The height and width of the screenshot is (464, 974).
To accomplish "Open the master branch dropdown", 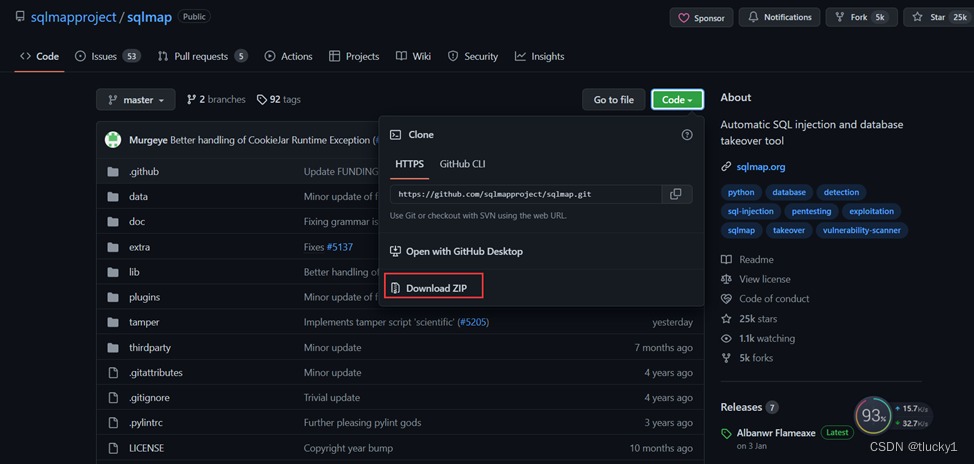I will 136,99.
